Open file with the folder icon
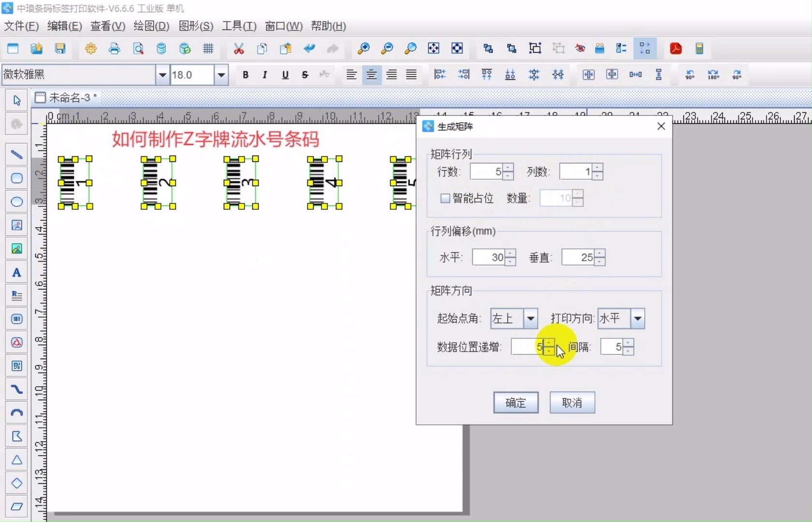The width and height of the screenshot is (812, 522). (x=37, y=48)
